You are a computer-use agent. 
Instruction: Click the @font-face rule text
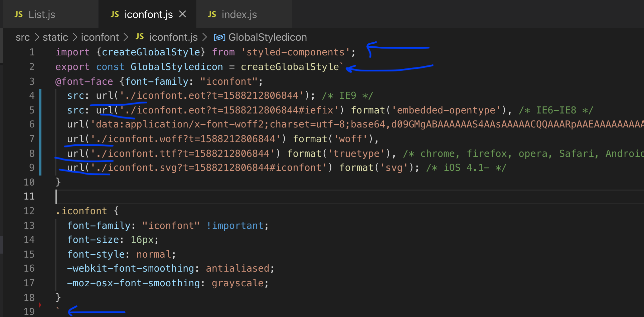[x=84, y=81]
